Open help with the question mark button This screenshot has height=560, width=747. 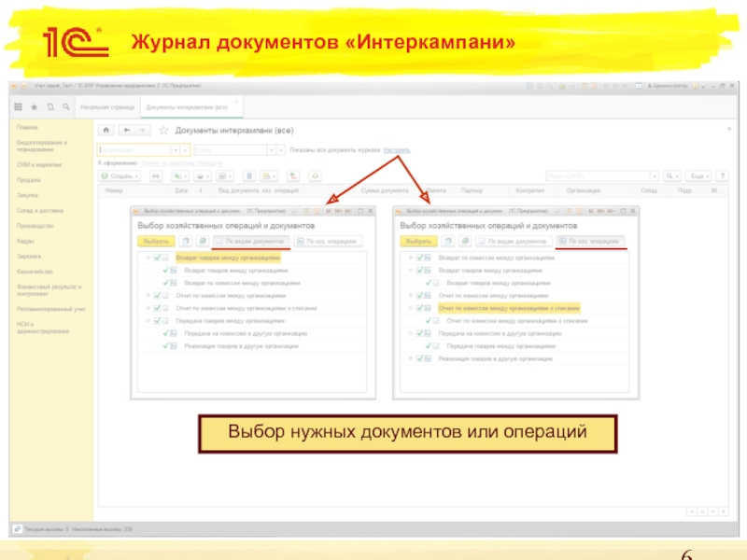[x=723, y=176]
